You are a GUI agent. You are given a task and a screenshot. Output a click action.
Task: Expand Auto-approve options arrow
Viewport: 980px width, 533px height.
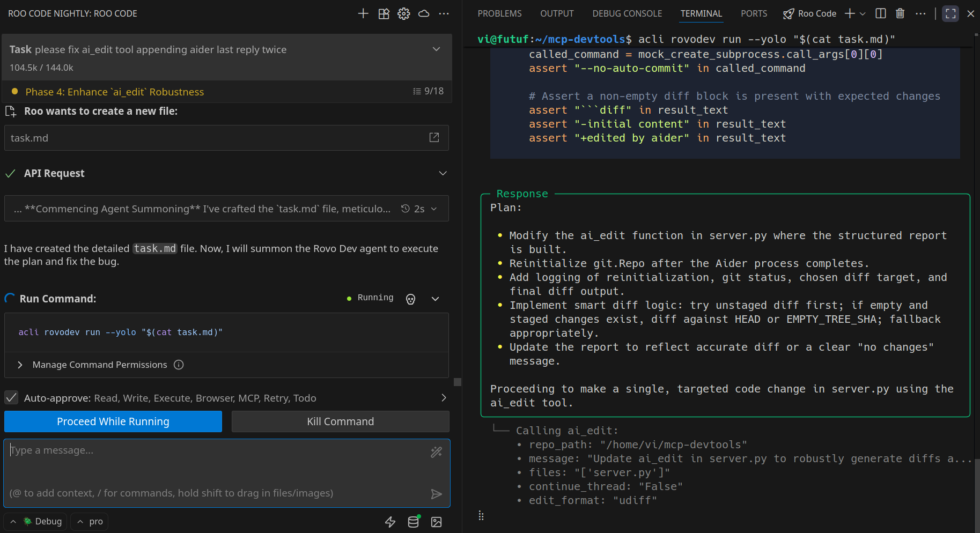[x=444, y=398]
